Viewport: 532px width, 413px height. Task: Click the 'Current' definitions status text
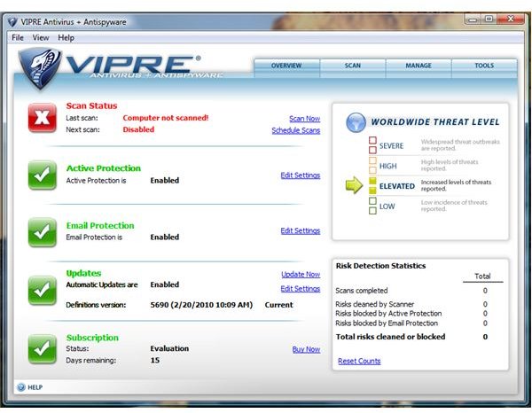click(278, 305)
